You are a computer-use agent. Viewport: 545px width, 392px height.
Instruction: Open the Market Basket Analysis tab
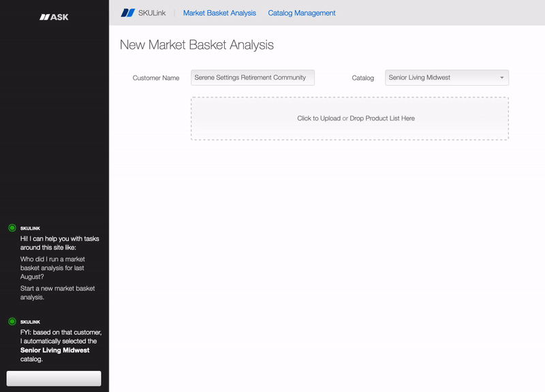pyautogui.click(x=219, y=13)
